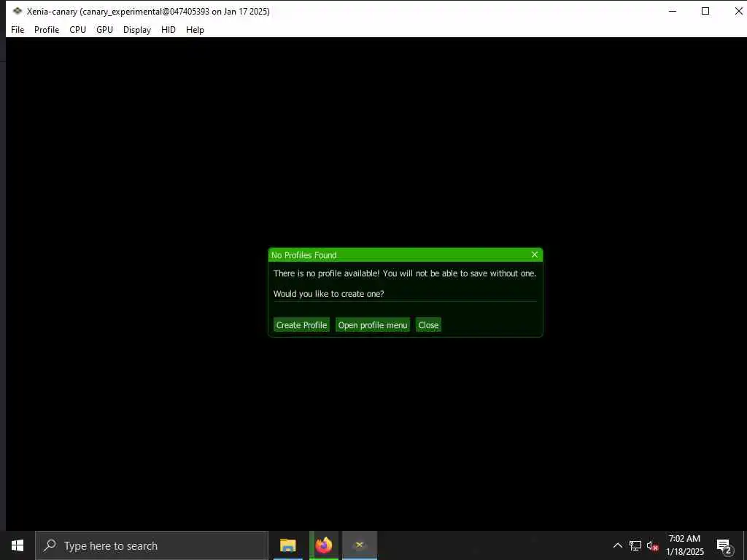
Task: Open the notification center icon
Action: point(724,546)
